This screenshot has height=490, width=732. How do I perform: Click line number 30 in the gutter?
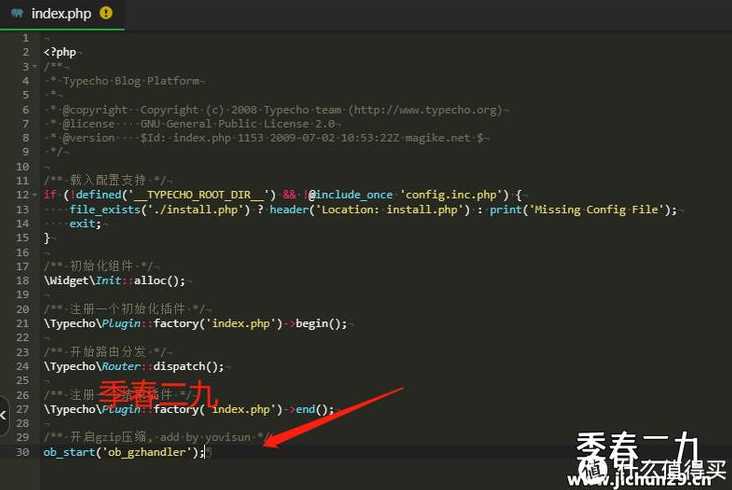point(23,453)
